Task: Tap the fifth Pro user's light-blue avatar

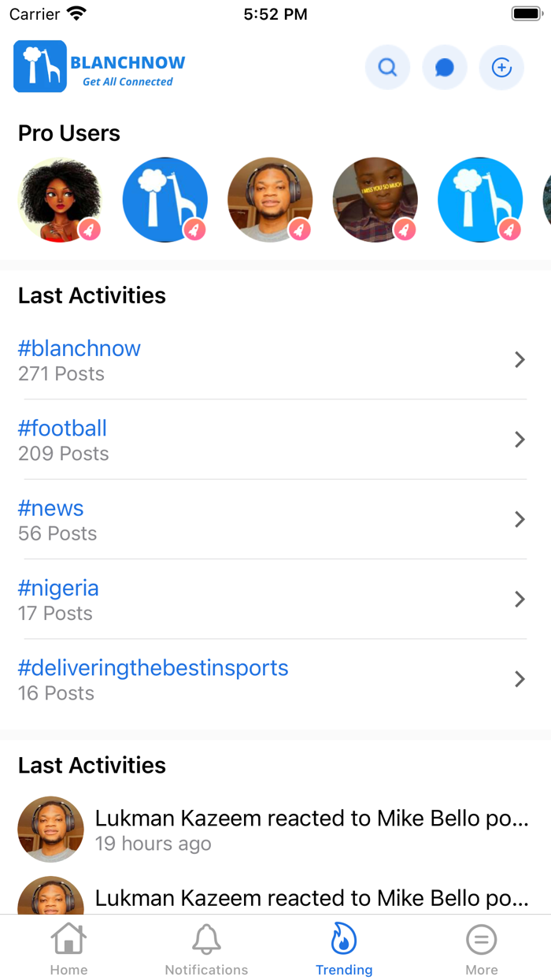Action: tap(480, 199)
